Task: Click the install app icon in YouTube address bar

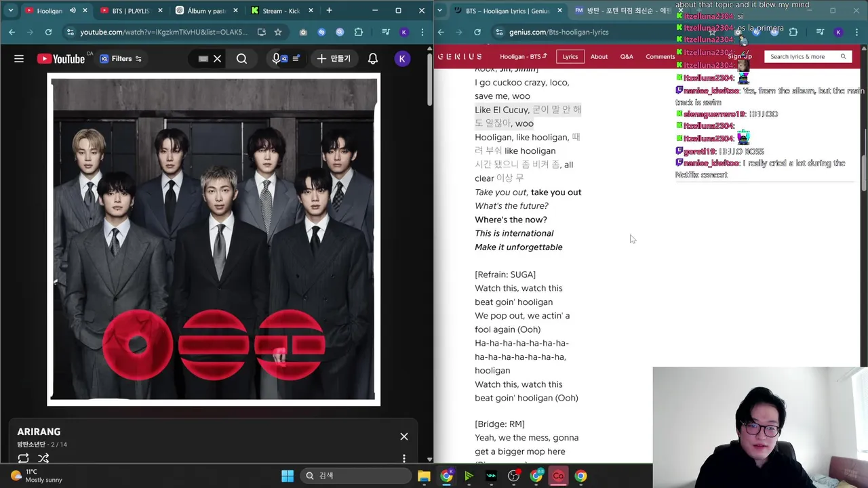Action: [x=261, y=32]
